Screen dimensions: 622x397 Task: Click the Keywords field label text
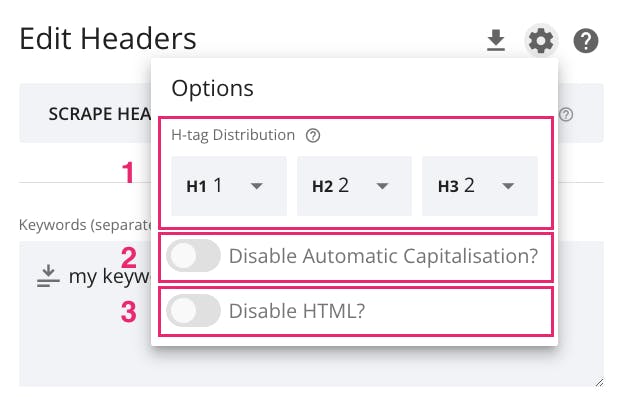pos(85,225)
